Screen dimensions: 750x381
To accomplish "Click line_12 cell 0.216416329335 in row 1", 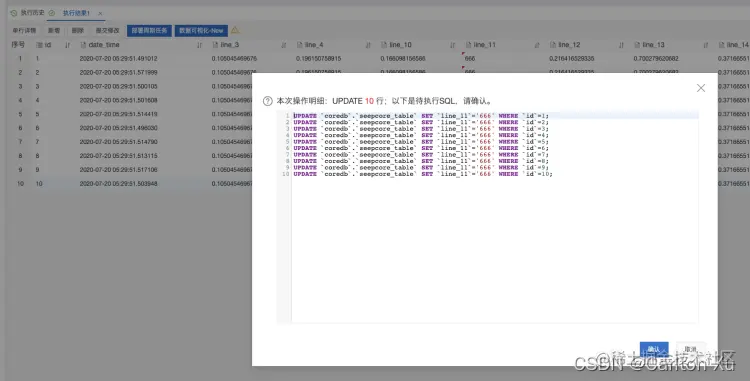I will [572, 59].
